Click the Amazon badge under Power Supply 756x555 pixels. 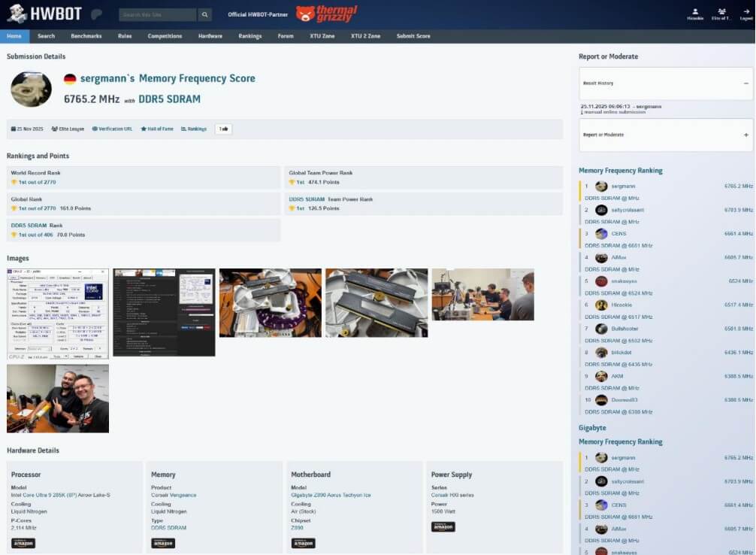(443, 526)
